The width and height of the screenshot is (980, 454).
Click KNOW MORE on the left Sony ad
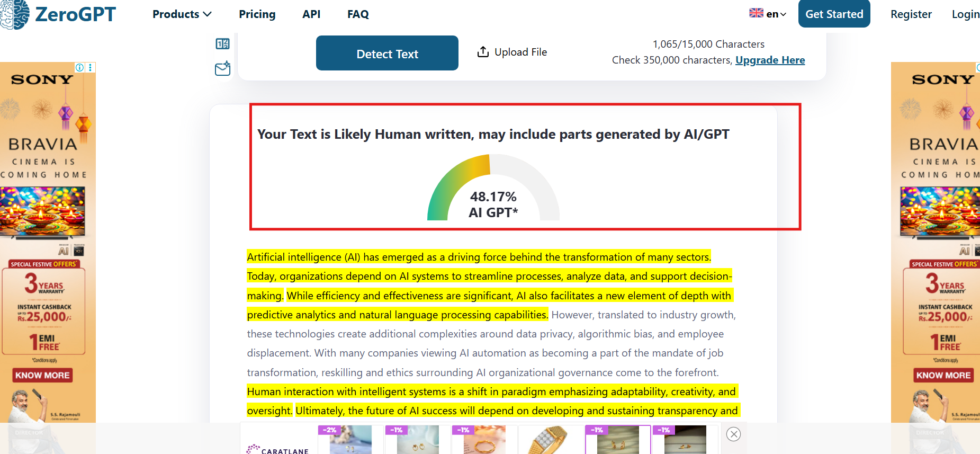42,375
